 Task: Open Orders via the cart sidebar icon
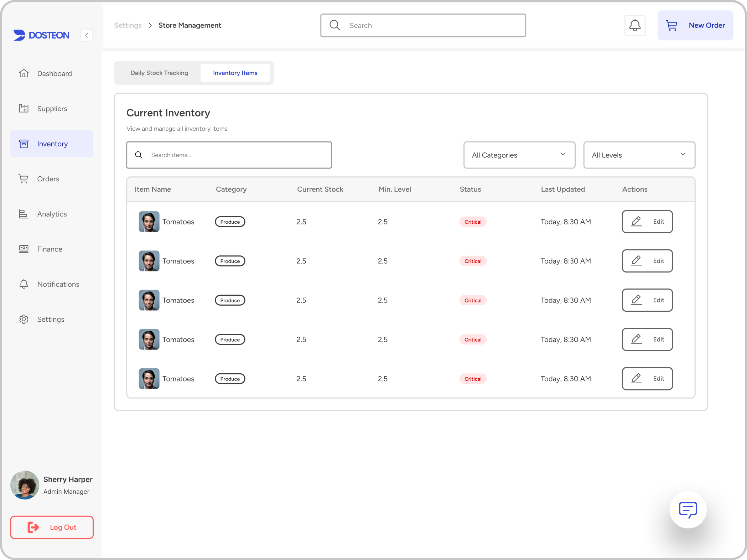(x=24, y=178)
